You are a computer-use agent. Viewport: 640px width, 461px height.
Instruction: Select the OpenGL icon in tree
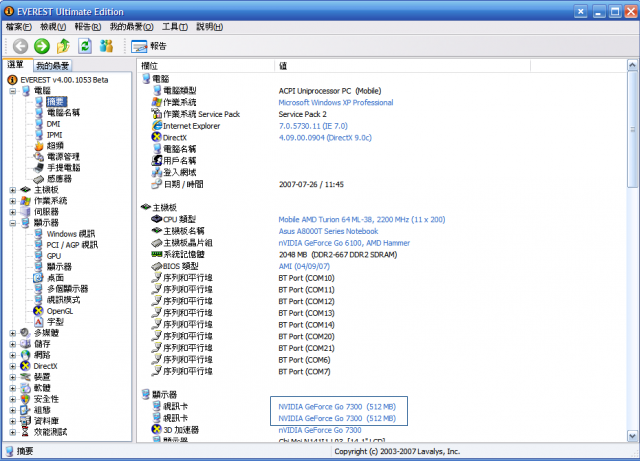point(38,311)
